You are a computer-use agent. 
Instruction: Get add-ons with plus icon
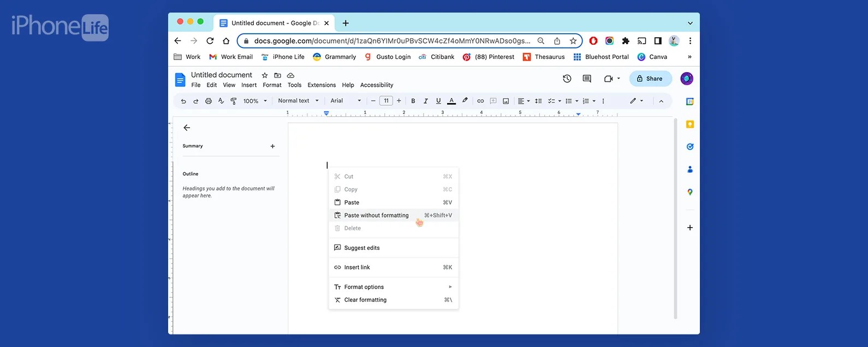pyautogui.click(x=690, y=228)
